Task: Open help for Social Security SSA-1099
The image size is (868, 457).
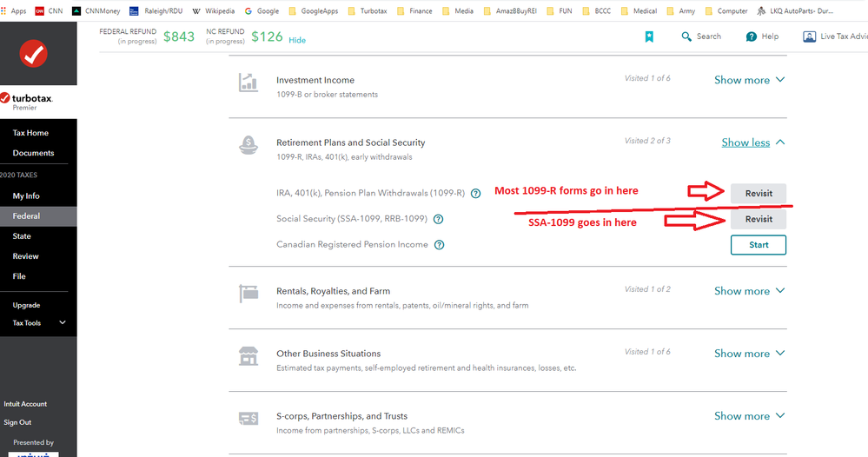Action: 438,219
